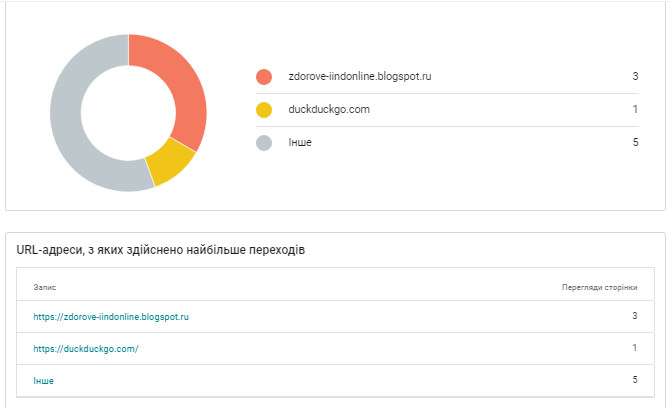Click duckduckgo.com legend label
The image size is (670, 408).
329,109
